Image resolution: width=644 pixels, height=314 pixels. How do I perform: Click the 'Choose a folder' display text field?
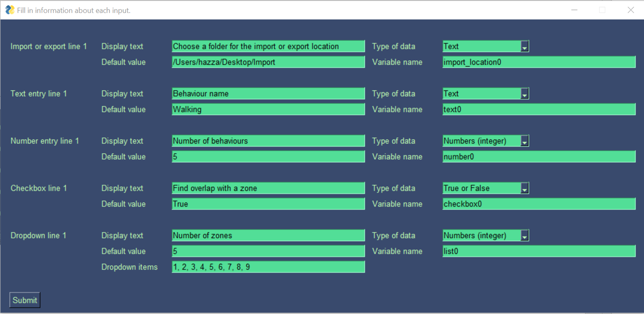268,46
